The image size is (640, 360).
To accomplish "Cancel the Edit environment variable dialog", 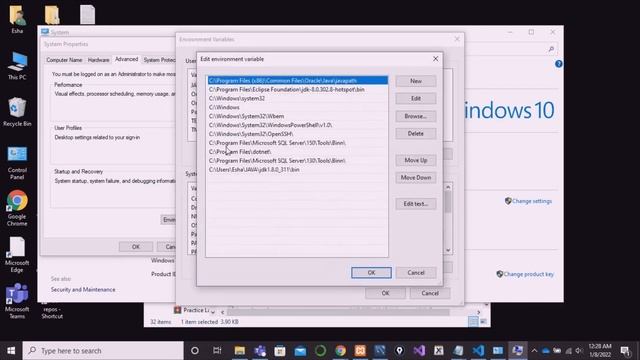I will coord(416,273).
